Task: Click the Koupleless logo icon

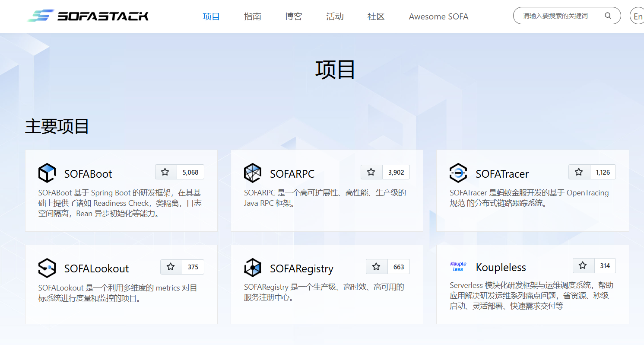Action: (458, 266)
